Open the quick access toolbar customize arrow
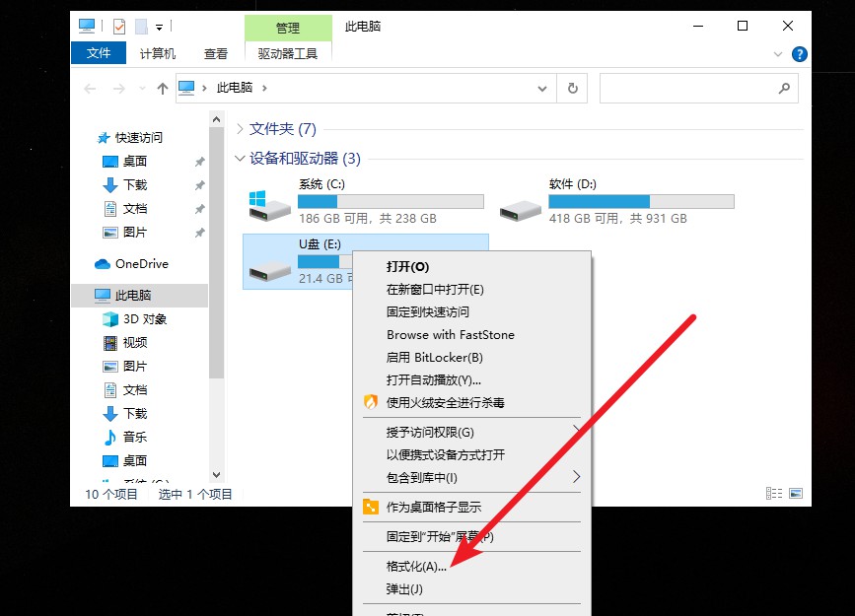This screenshot has width=855, height=616. point(159,27)
